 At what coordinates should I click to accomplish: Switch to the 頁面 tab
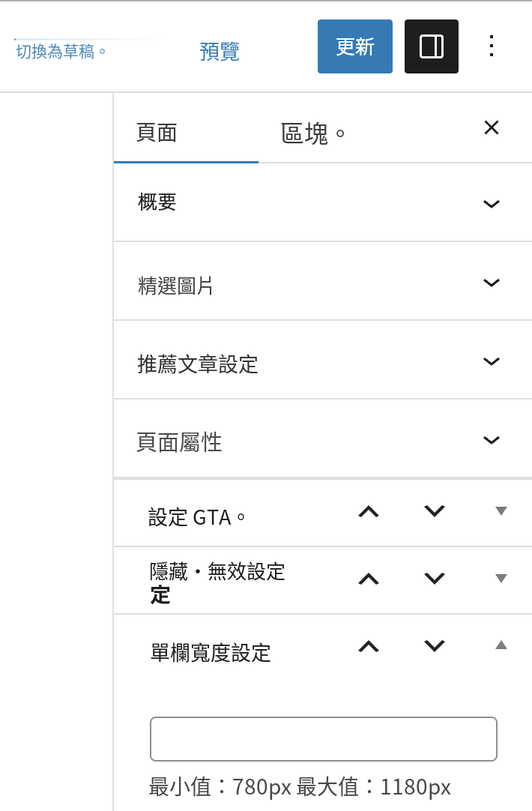[186, 132]
